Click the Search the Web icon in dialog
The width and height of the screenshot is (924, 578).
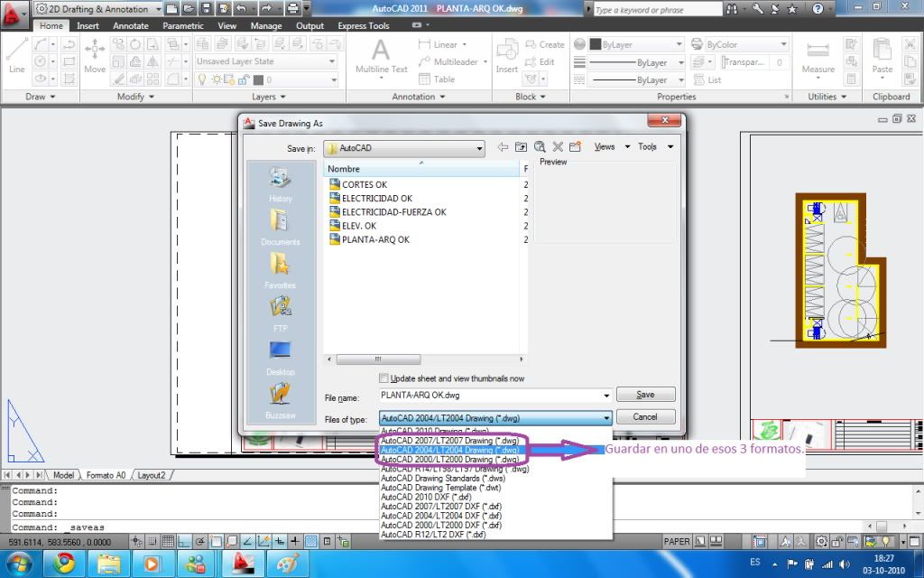(x=540, y=147)
